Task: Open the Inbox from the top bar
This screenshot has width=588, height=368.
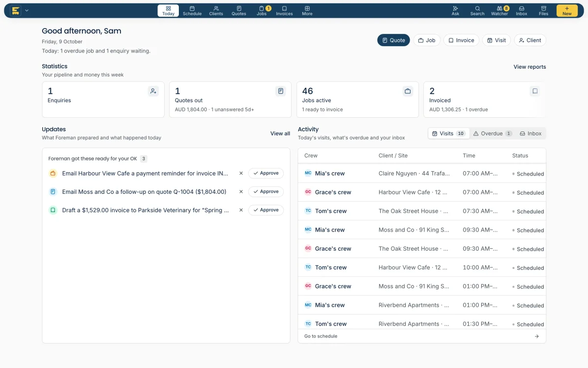Action: coord(521,10)
